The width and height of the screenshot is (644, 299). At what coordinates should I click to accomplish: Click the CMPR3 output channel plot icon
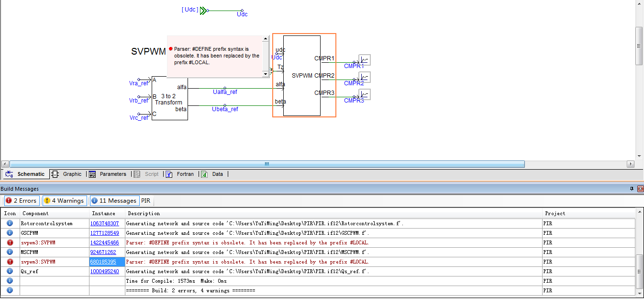(x=365, y=94)
